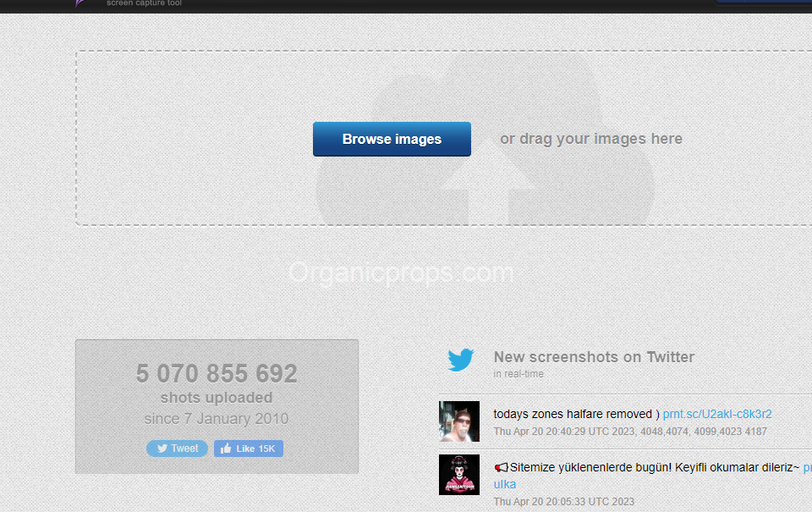Click the purple Lightshot logo in the header
Screen dimensions: 812x512
(80, 3)
